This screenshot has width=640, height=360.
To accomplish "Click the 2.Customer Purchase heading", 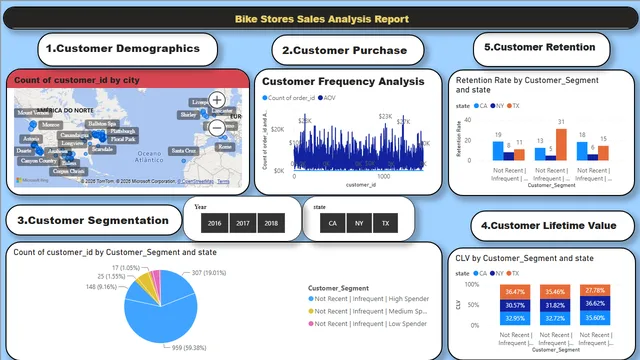I will pos(344,50).
